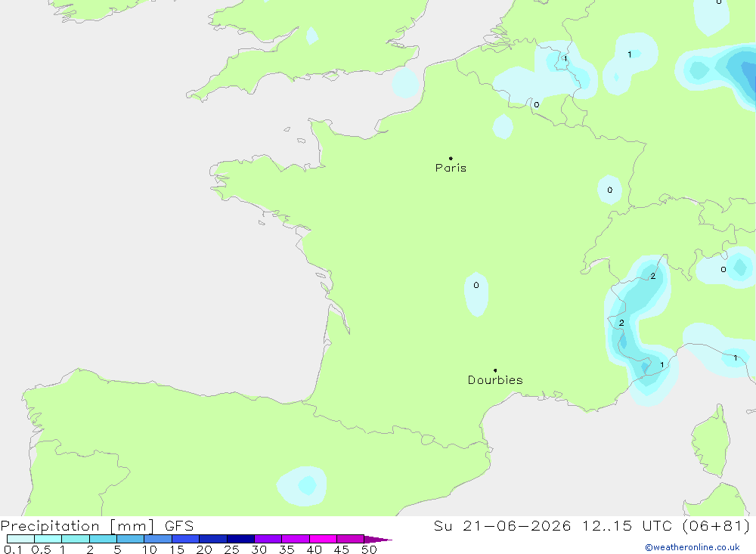Click the 0.5 legend scale value
Viewport: 756px width, 554px height.
(41, 549)
